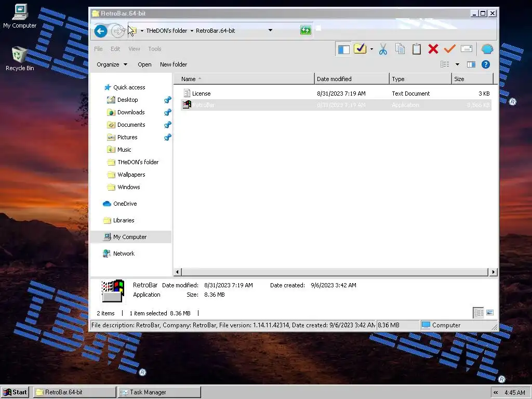Viewport: 532px width, 399px height.
Task: Switch to large icons via status icon
Action: (x=490, y=313)
